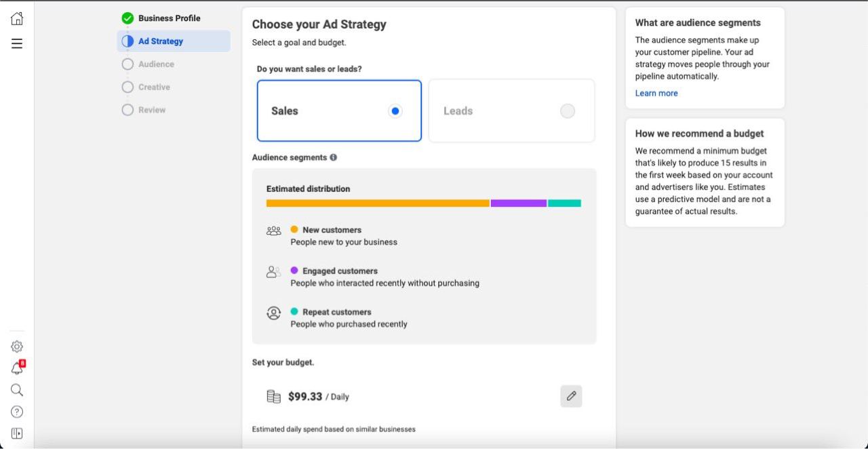Image resolution: width=868 pixels, height=449 pixels.
Task: Click the 'Estimated distribution' label
Action: [x=309, y=189]
